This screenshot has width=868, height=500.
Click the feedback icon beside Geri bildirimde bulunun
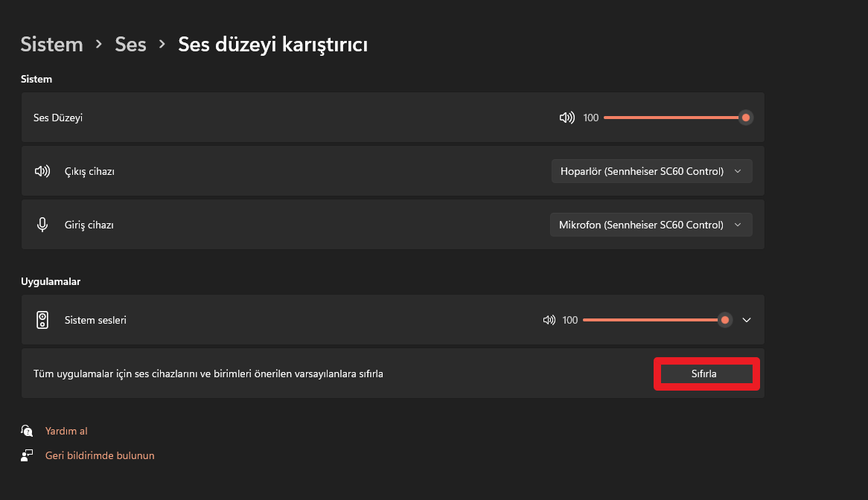pyautogui.click(x=27, y=456)
